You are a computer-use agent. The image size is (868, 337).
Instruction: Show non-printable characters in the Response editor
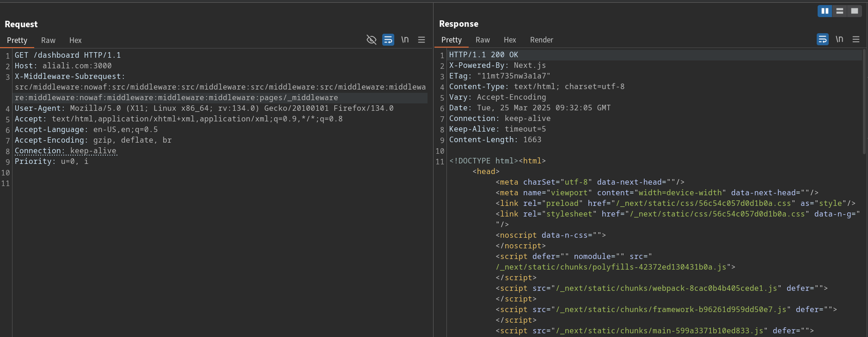839,39
